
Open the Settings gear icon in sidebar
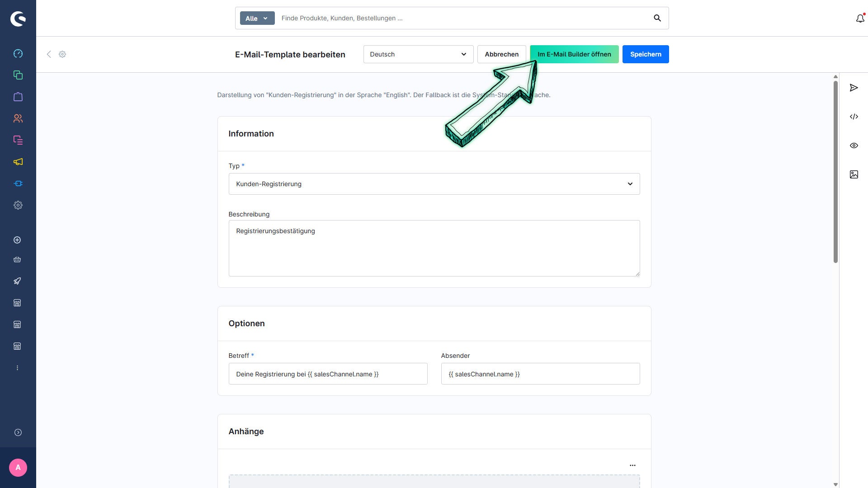pyautogui.click(x=18, y=205)
